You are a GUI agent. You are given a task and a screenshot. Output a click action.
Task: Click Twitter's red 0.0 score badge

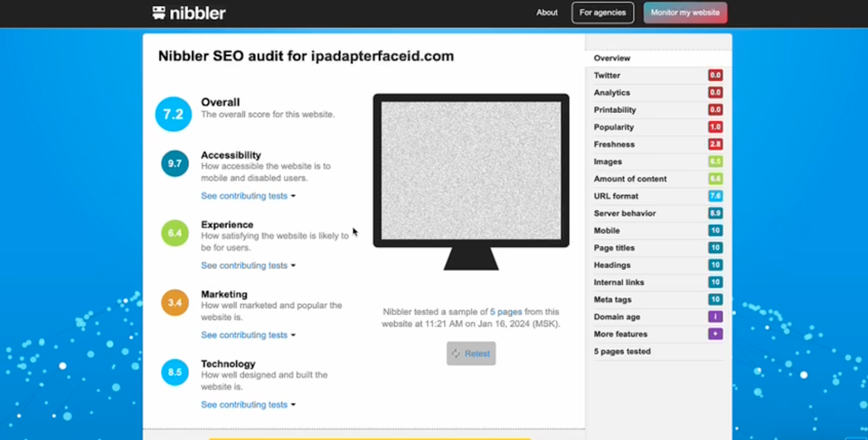click(715, 75)
